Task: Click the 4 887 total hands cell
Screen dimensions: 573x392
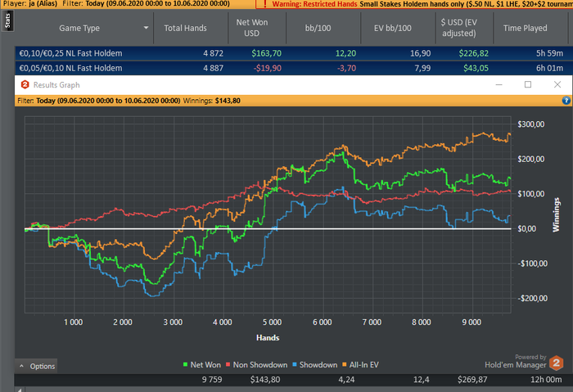Action: [x=213, y=68]
